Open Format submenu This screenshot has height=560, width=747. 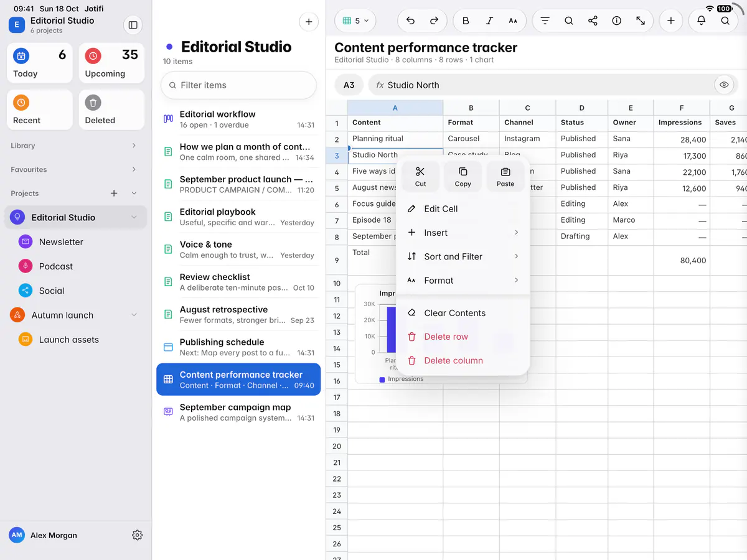coord(463,281)
